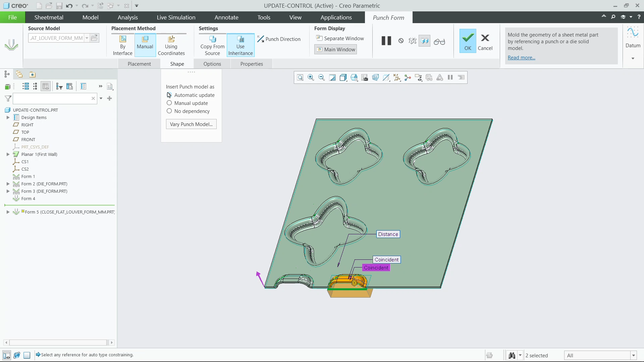Select Automatic update radio option
Screen dimensions: 644x362
[190, 95]
